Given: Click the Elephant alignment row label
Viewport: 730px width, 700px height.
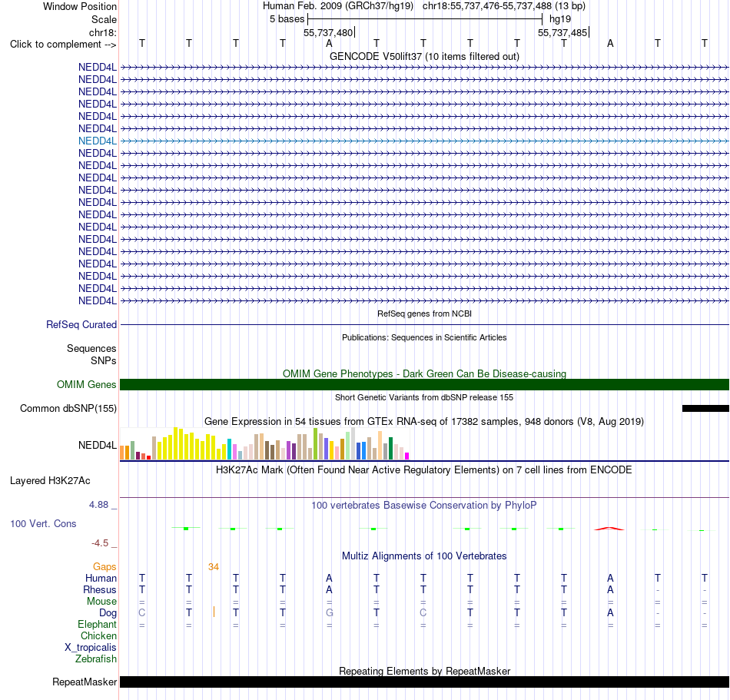Looking at the screenshot, I should pyautogui.click(x=98, y=624).
